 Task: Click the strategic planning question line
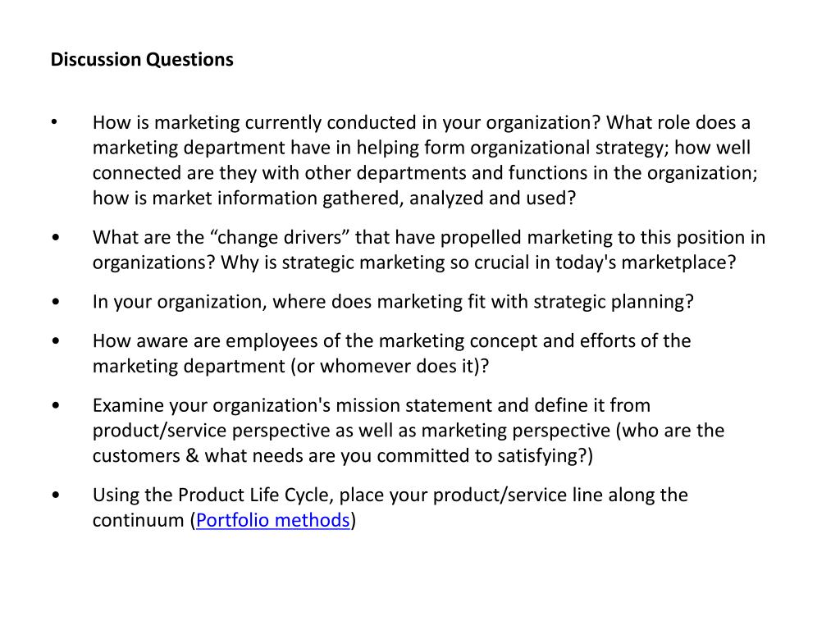coord(393,302)
